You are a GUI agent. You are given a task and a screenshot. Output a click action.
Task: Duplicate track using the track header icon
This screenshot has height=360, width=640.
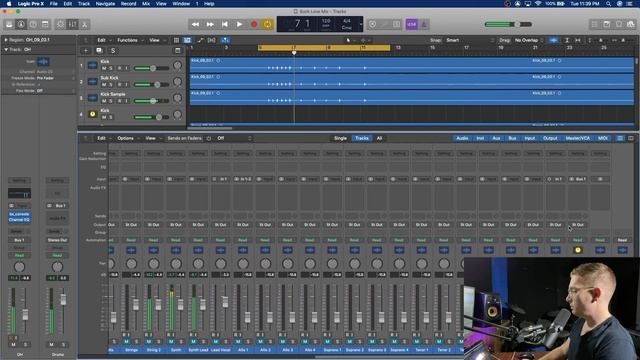(99, 51)
